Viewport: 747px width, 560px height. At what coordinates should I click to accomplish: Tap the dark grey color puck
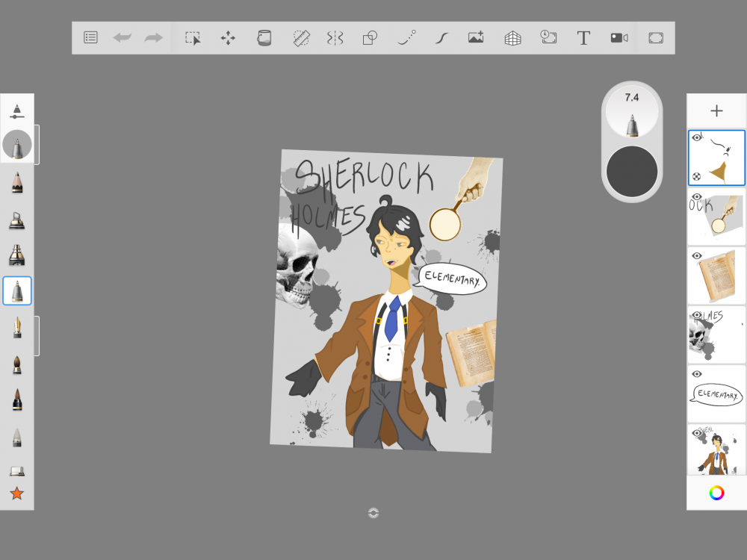point(632,172)
